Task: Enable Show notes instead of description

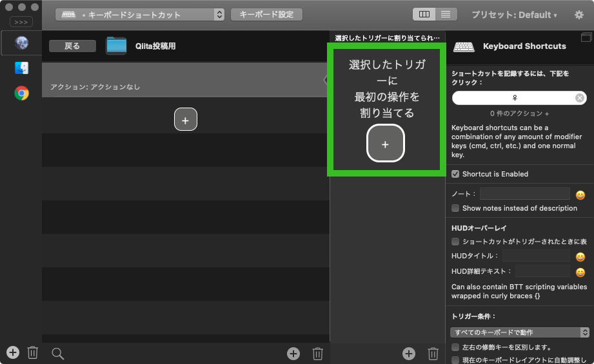Action: click(x=455, y=208)
